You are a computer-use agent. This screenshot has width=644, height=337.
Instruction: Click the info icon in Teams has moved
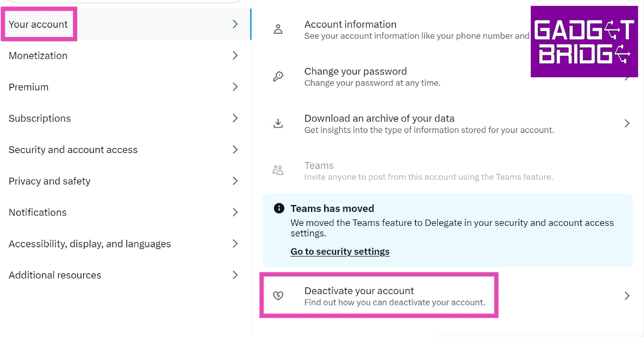click(279, 208)
